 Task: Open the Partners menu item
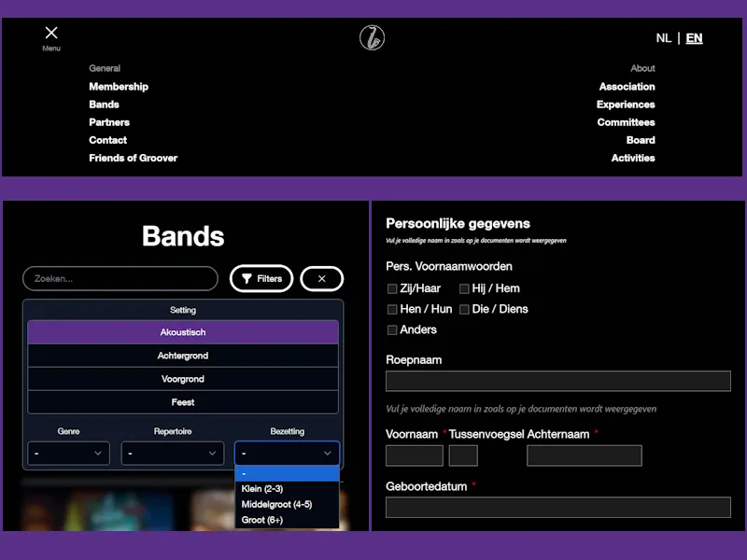pos(109,122)
